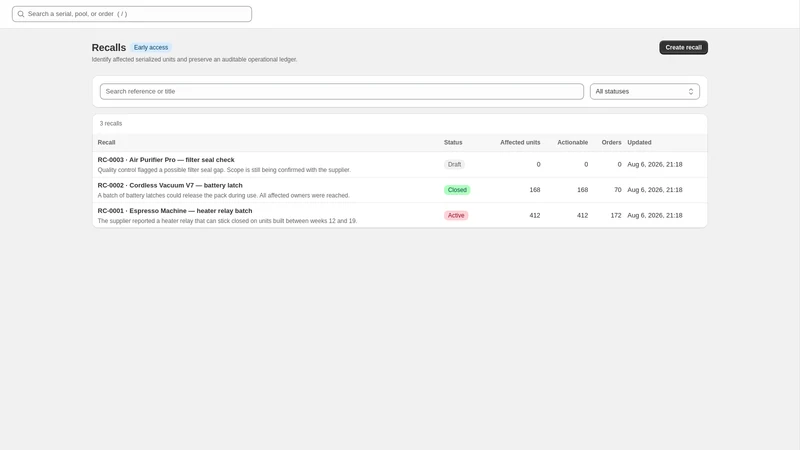
Task: Click actionable value 168 in Cordless Vacuum row
Action: 582,190
